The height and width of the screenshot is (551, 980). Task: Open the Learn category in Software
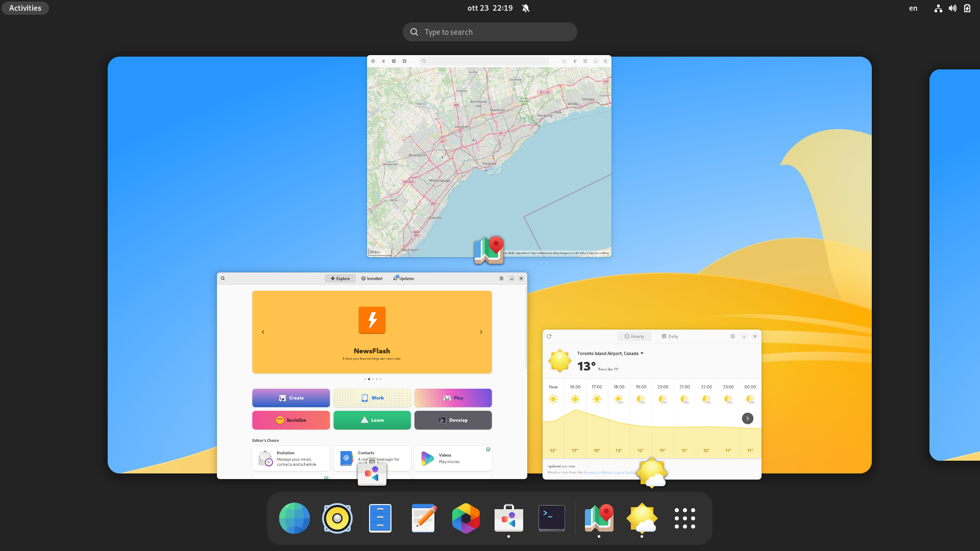click(x=372, y=420)
